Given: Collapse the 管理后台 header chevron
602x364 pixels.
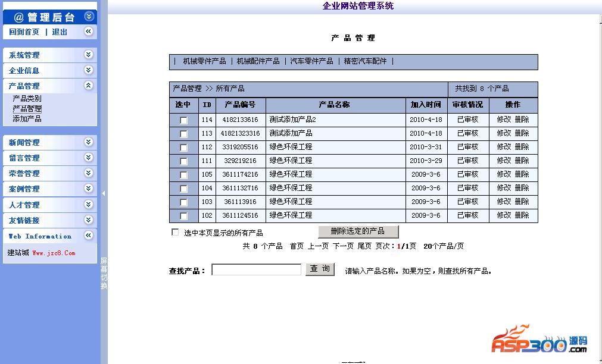Looking at the screenshot, I should pos(89,17).
